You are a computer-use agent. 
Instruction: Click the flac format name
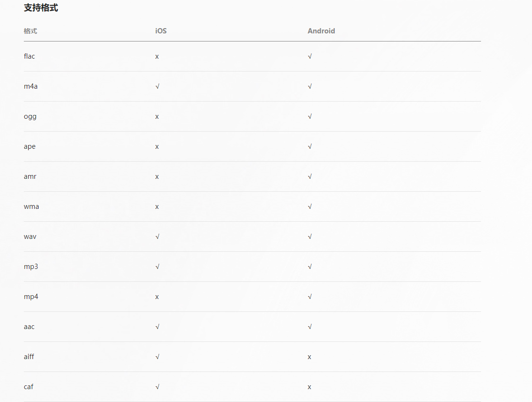tap(29, 56)
